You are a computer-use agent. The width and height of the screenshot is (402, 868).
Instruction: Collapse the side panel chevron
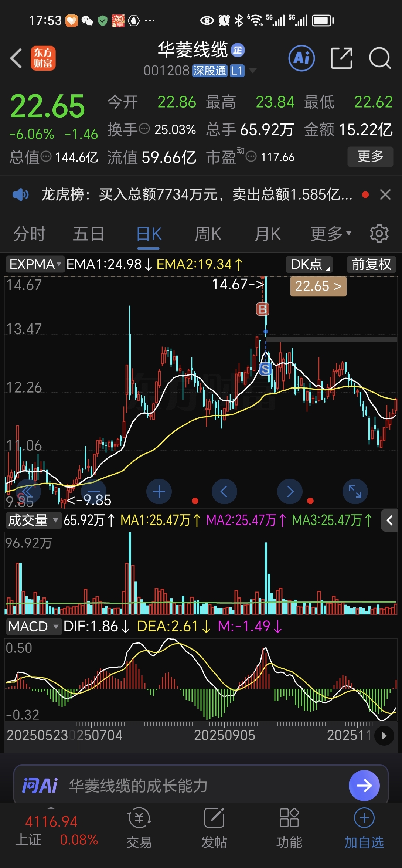coord(389,521)
